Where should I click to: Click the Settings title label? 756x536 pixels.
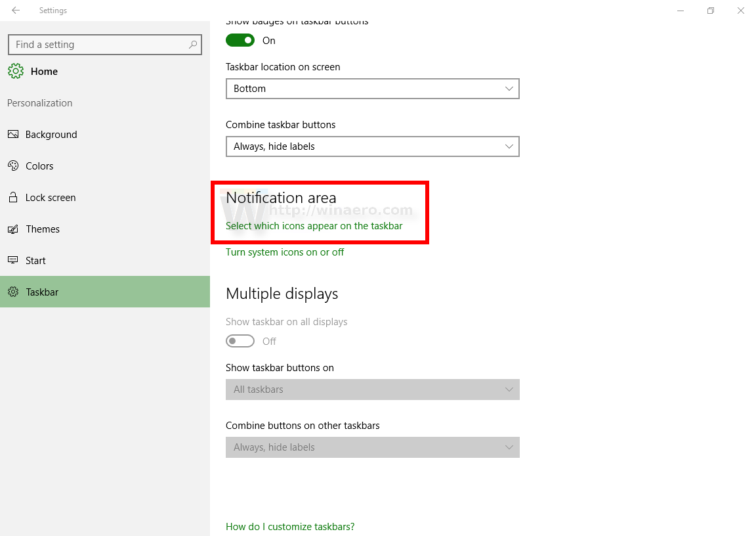point(52,11)
